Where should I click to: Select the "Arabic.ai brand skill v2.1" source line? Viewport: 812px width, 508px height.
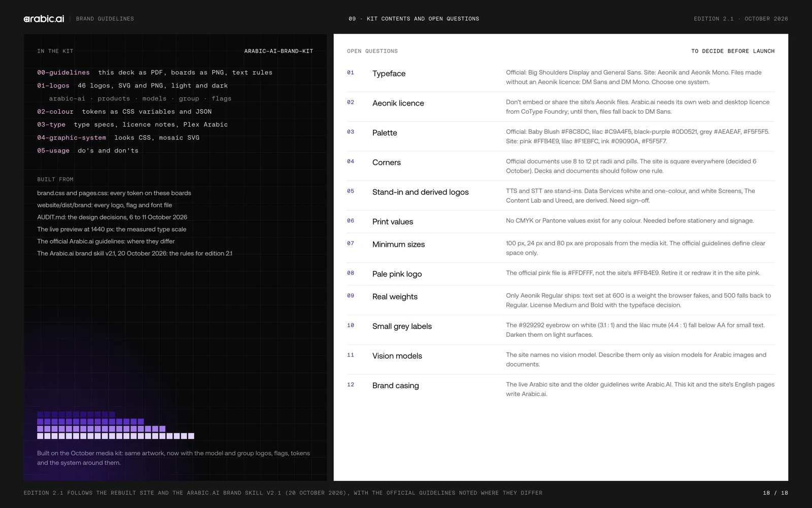coord(134,253)
